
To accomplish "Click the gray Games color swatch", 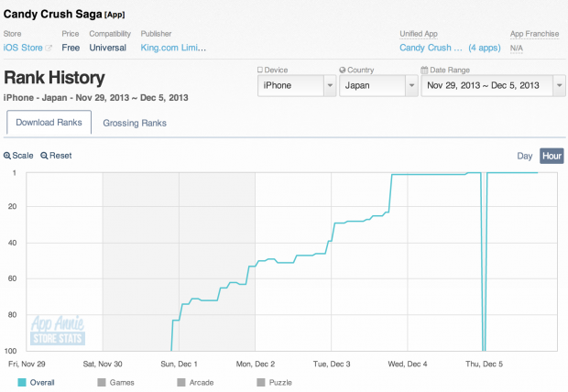I will point(102,383).
